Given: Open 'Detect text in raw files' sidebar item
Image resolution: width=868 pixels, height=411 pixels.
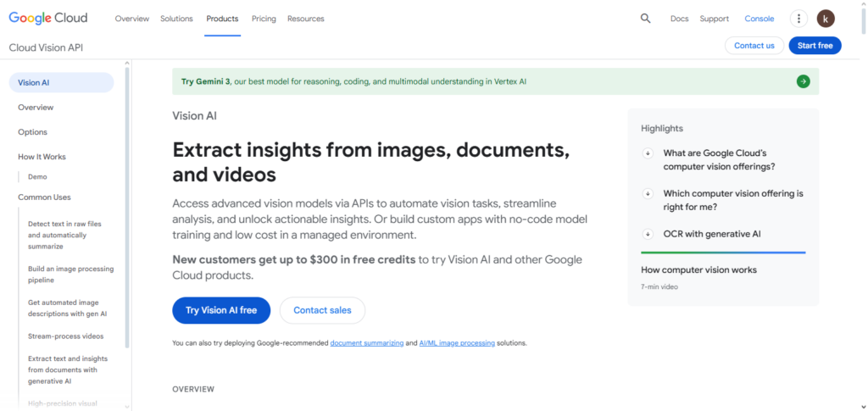Looking at the screenshot, I should pyautogui.click(x=64, y=235).
